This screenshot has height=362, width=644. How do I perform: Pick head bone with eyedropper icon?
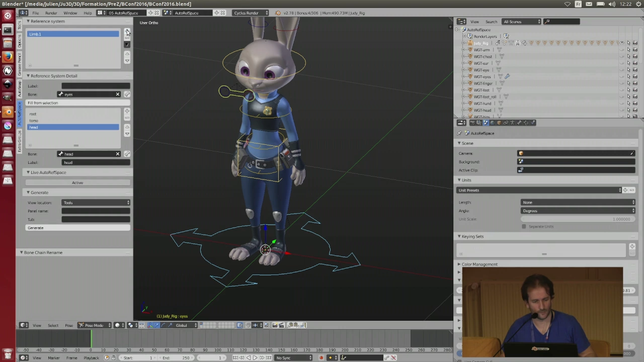127,154
